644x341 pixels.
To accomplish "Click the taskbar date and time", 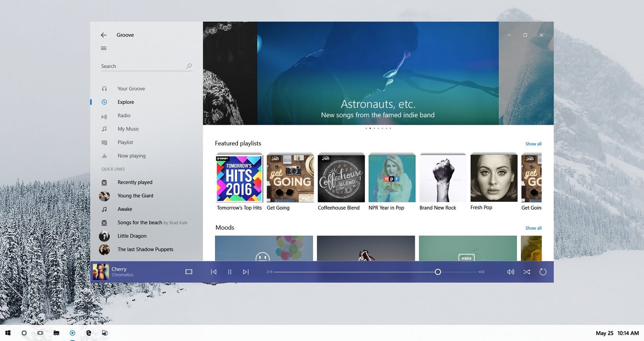I will click(x=617, y=333).
